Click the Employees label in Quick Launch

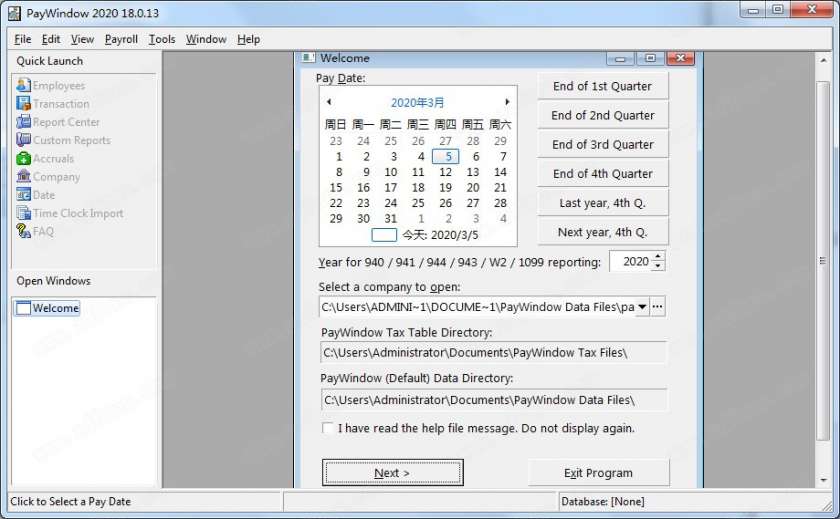pyautogui.click(x=59, y=86)
